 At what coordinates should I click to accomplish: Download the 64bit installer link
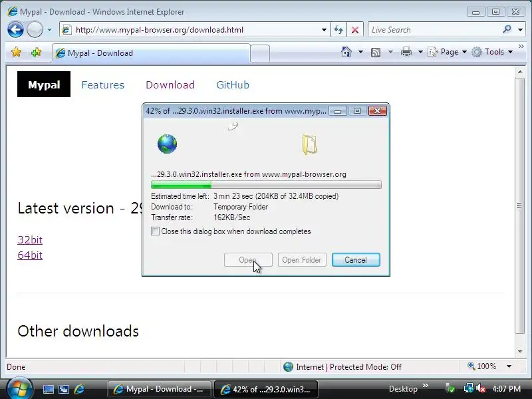coord(30,255)
